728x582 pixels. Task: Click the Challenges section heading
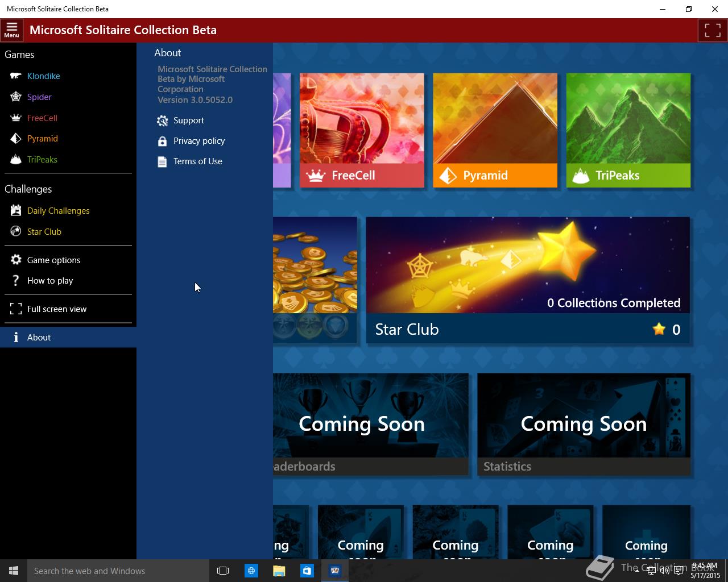(x=28, y=189)
